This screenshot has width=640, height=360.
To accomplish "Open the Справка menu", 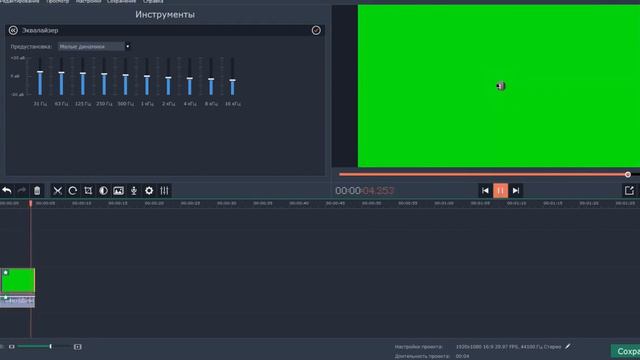I will point(153,2).
